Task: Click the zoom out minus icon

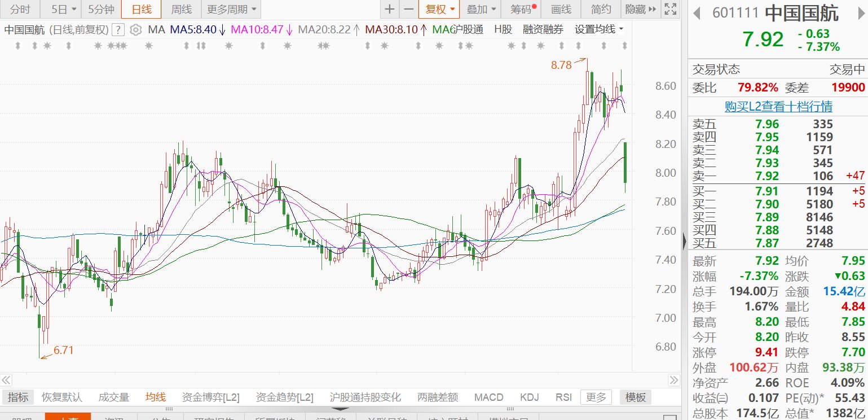Action: (409, 9)
